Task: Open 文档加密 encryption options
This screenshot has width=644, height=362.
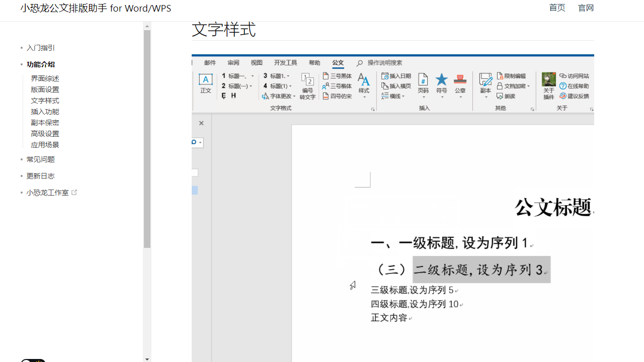Action: [x=512, y=85]
